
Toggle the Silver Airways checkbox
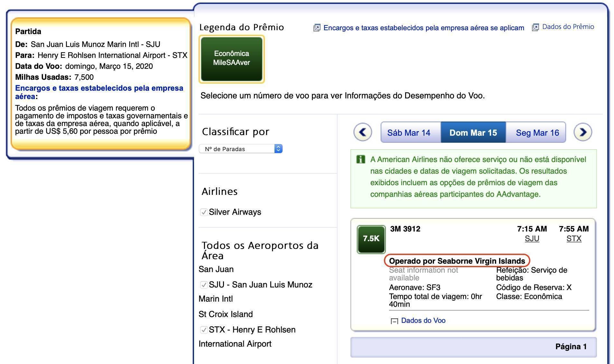203,212
